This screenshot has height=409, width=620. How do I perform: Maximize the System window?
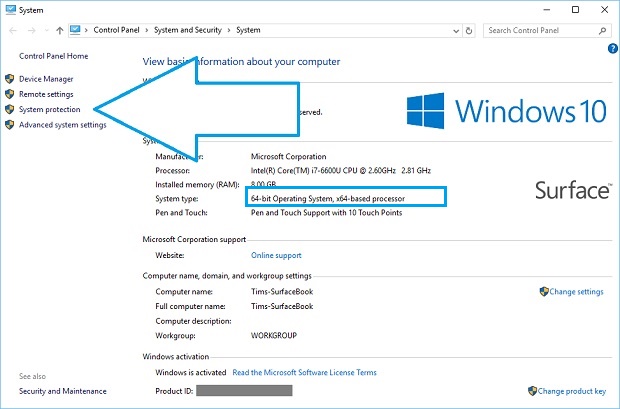pos(576,10)
